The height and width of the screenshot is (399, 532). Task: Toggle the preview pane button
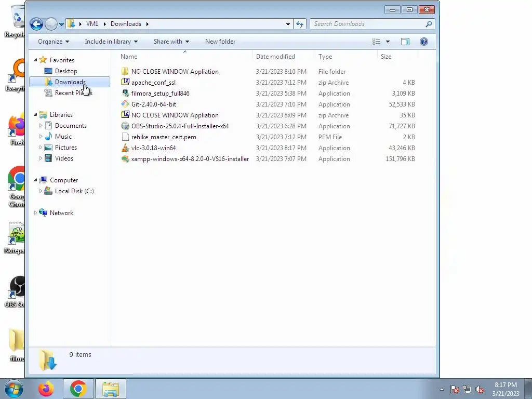point(405,42)
